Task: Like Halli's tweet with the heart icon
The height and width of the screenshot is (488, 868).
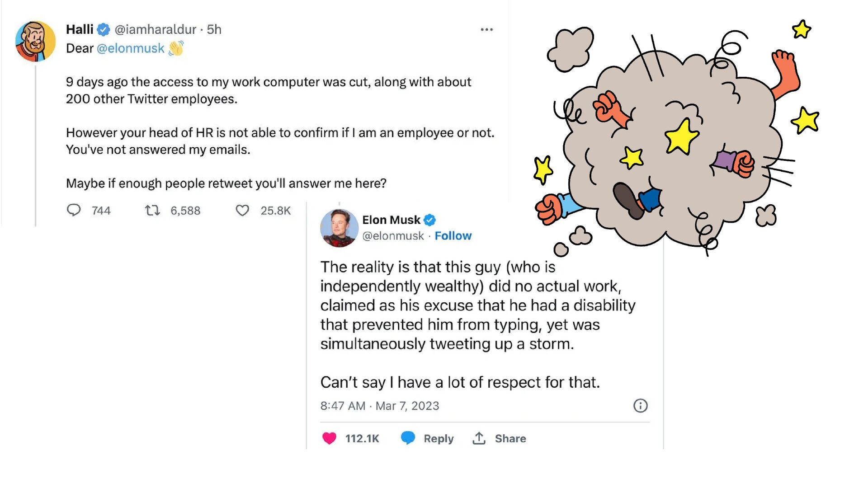Action: coord(242,210)
